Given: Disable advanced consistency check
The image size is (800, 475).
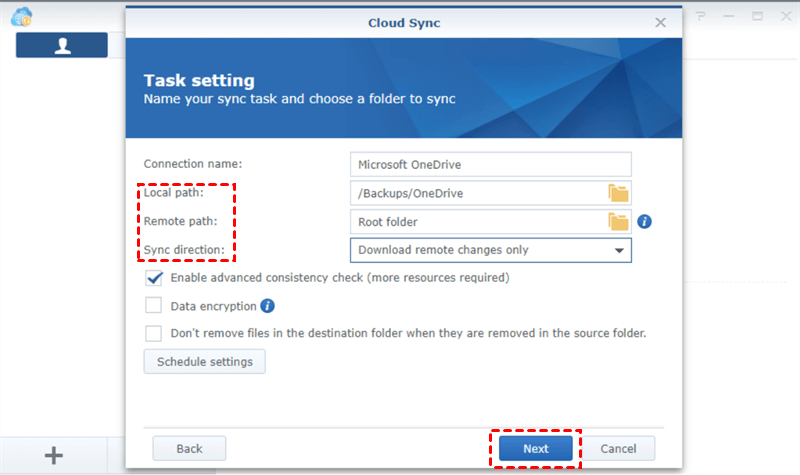Looking at the screenshot, I should [154, 278].
